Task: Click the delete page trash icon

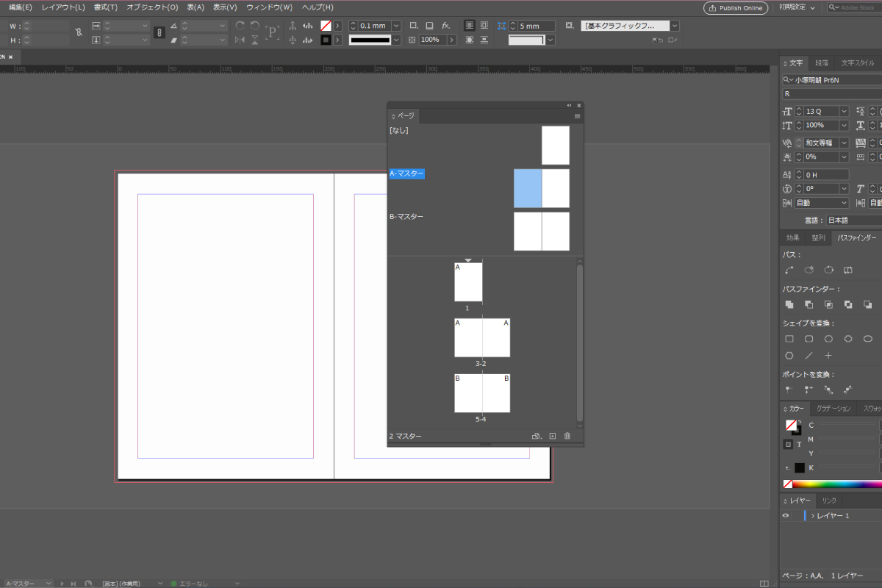Action: [567, 436]
